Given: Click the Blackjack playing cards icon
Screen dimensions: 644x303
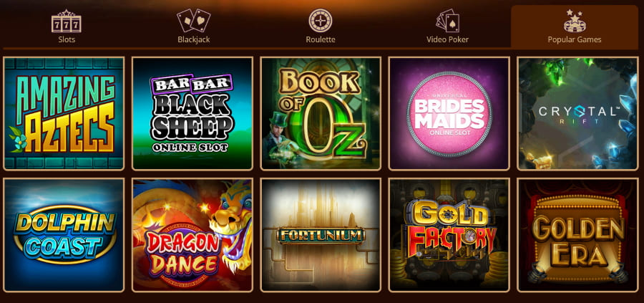Looking at the screenshot, I should [193, 21].
